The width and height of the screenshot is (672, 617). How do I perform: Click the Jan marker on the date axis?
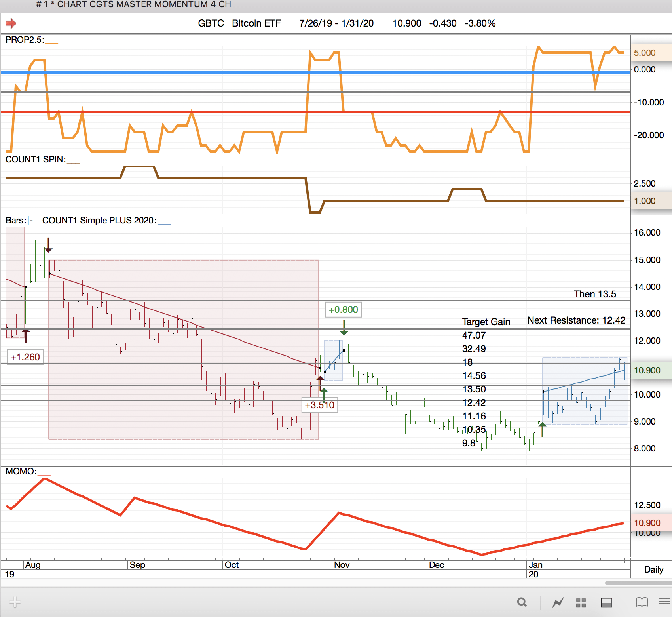click(535, 565)
